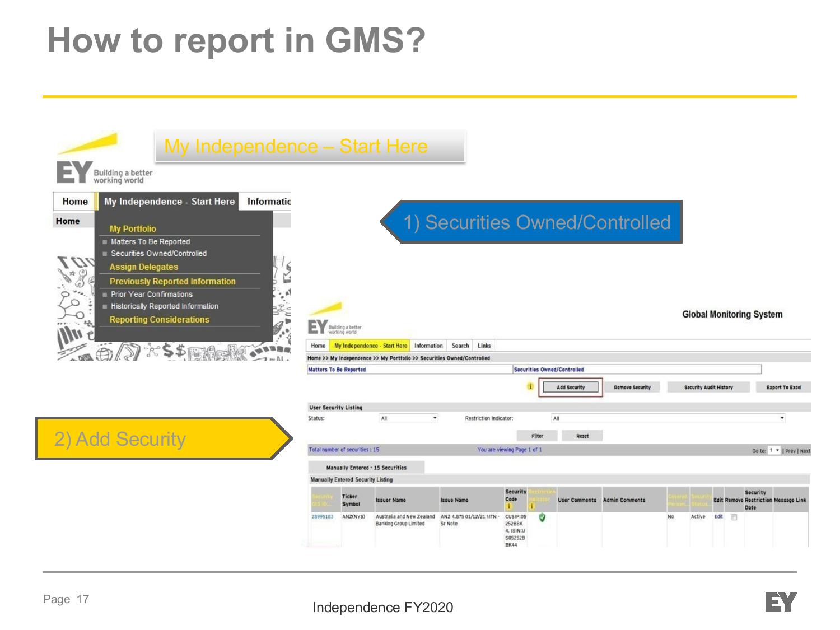
Task: Open the Information tab in GMS page
Action: [428, 346]
